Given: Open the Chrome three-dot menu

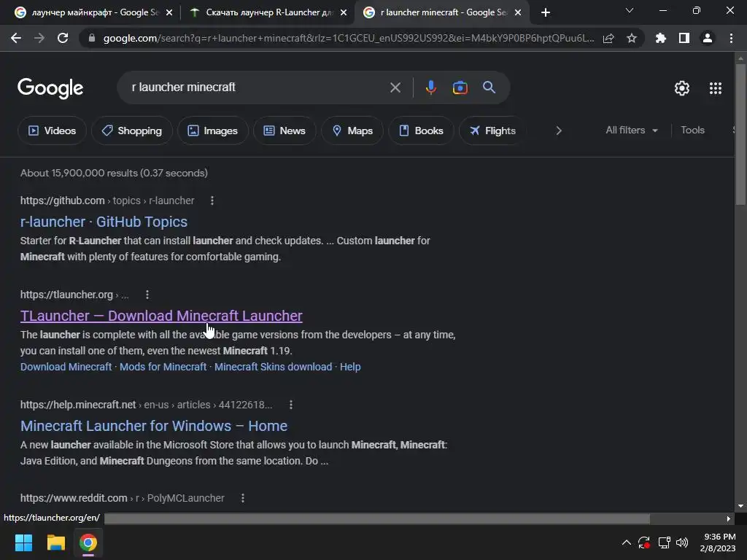Looking at the screenshot, I should tap(731, 38).
